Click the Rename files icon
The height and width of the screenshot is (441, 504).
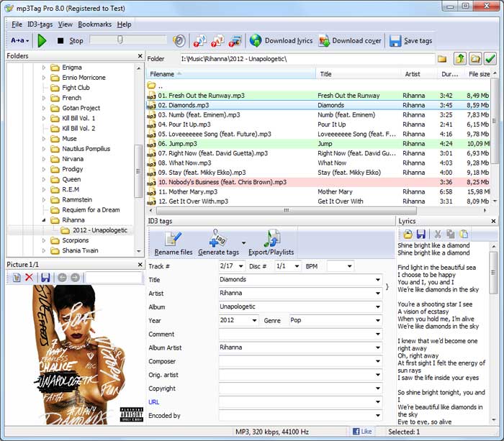coord(173,240)
